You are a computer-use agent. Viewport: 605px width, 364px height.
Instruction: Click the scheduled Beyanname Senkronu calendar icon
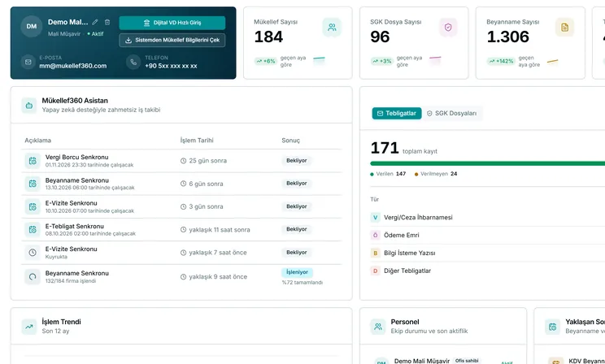pos(33,184)
